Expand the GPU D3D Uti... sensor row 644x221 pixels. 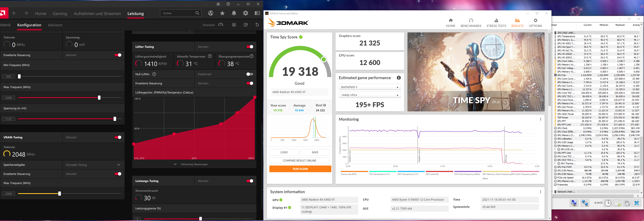click(555, 149)
